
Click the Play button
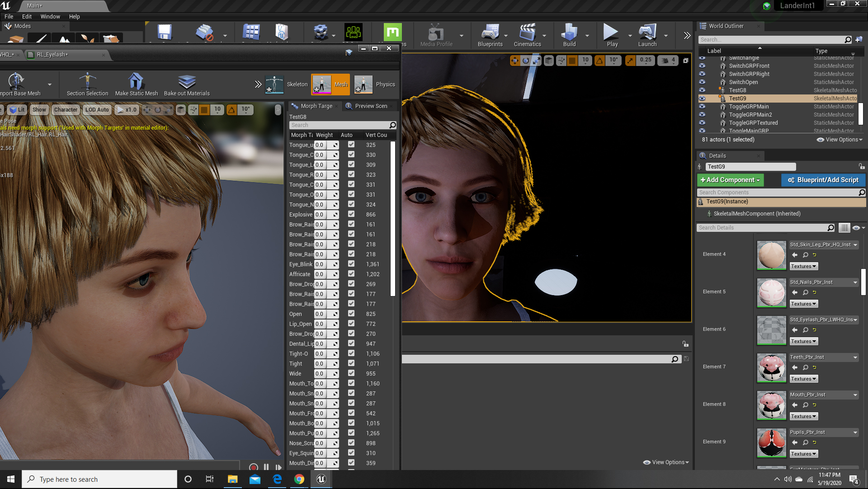pos(612,35)
